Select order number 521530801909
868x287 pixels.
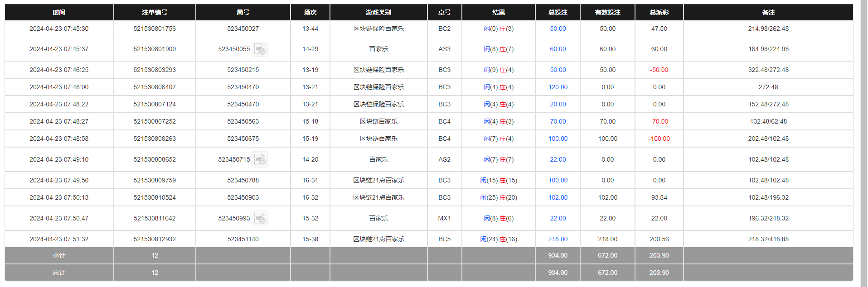click(155, 49)
